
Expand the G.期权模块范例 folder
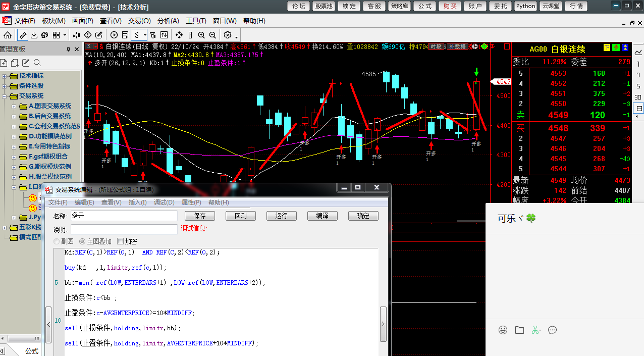coord(14,167)
